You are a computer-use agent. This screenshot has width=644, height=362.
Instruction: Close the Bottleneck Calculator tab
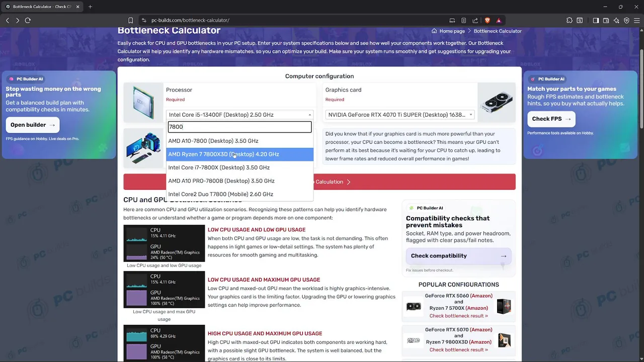(x=78, y=7)
